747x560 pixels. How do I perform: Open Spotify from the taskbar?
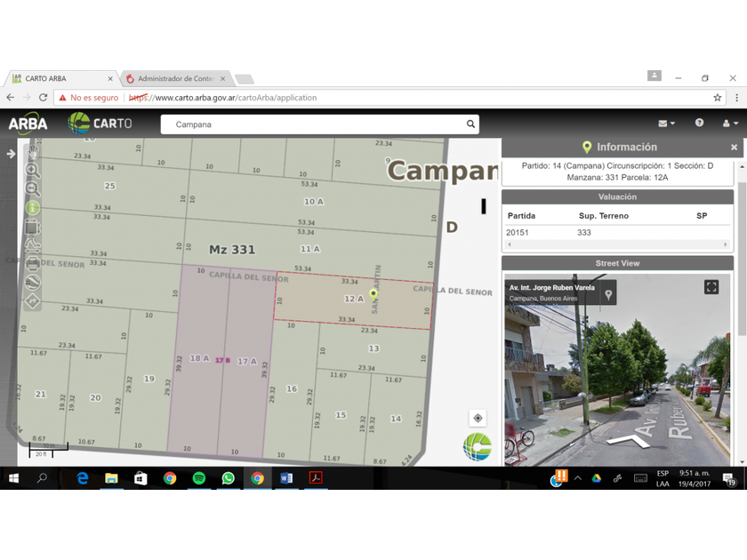coord(199,478)
